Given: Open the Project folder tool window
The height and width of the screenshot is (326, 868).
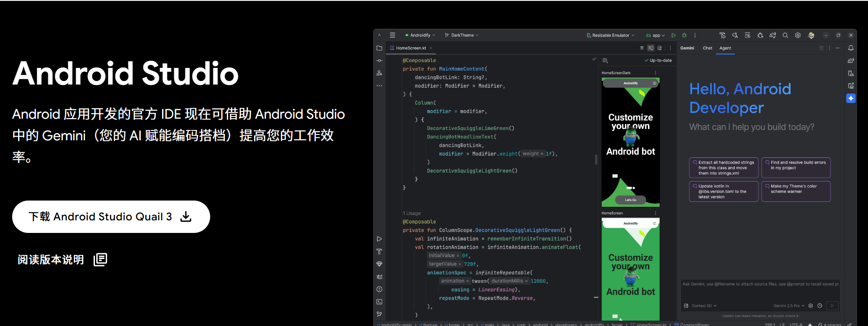Looking at the screenshot, I should point(379,48).
